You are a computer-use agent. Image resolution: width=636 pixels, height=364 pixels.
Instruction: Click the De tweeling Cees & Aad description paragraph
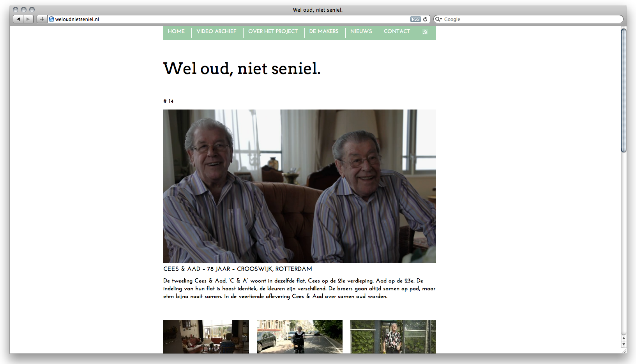point(299,288)
